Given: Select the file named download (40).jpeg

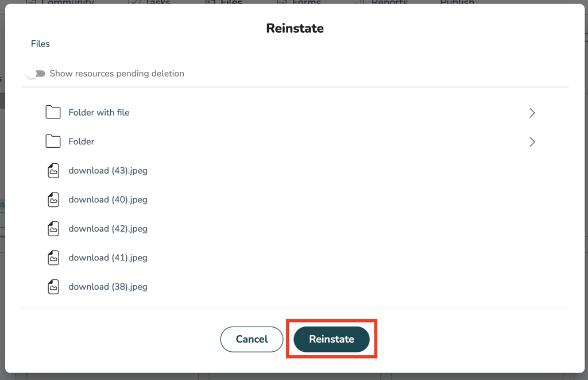Looking at the screenshot, I should [x=108, y=199].
